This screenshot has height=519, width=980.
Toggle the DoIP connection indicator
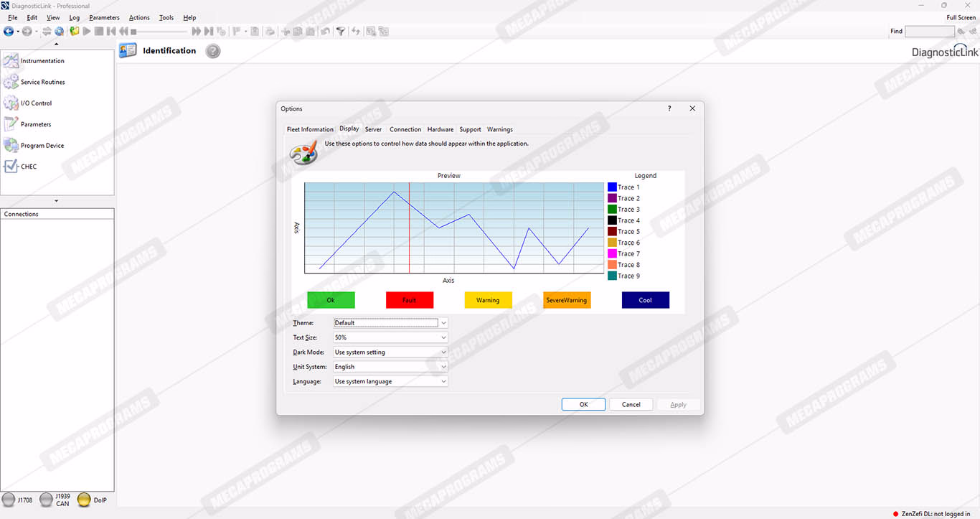click(84, 500)
